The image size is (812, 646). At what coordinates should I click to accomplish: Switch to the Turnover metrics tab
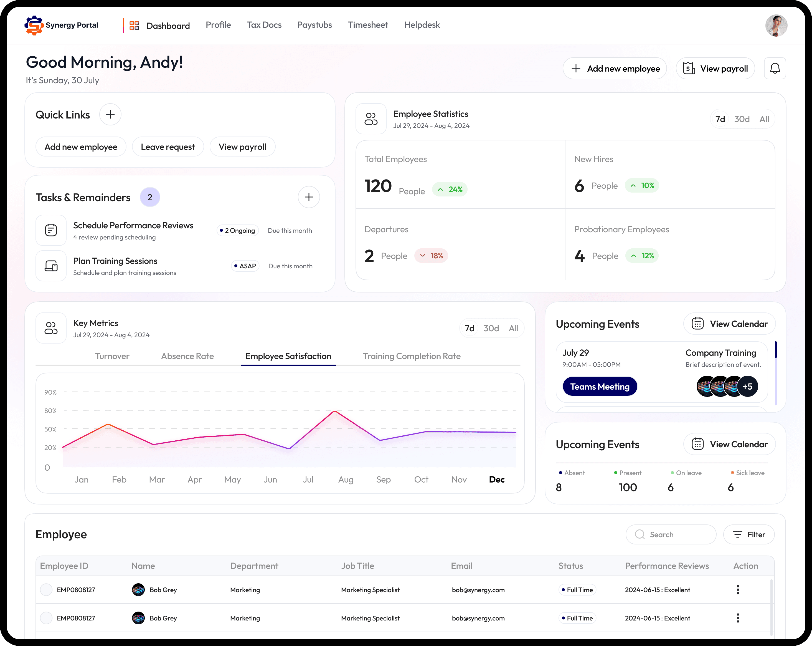click(112, 356)
